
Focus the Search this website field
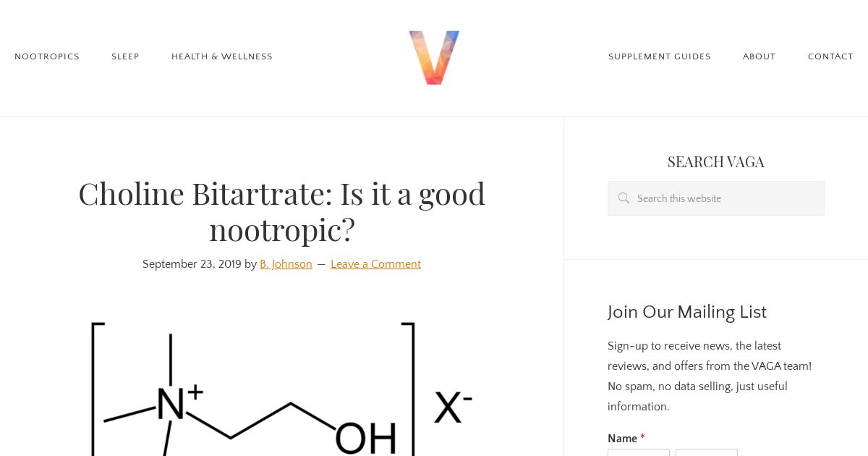coord(716,198)
